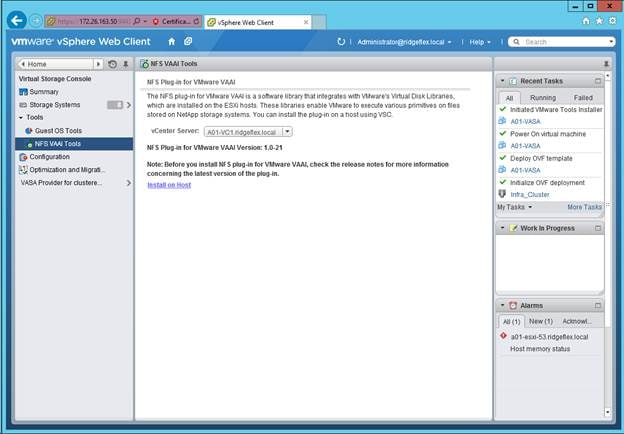Click the Work In Progress panel icon
The height and width of the screenshot is (434, 624).
514,228
